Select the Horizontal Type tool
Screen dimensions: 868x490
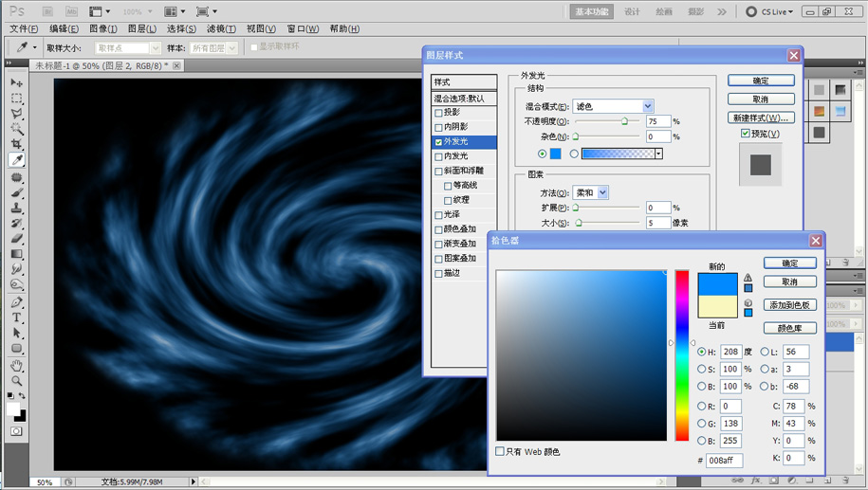point(17,318)
